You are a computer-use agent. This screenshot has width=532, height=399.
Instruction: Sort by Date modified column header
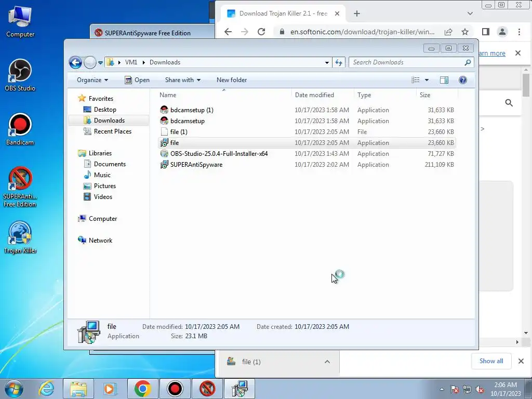pyautogui.click(x=322, y=95)
